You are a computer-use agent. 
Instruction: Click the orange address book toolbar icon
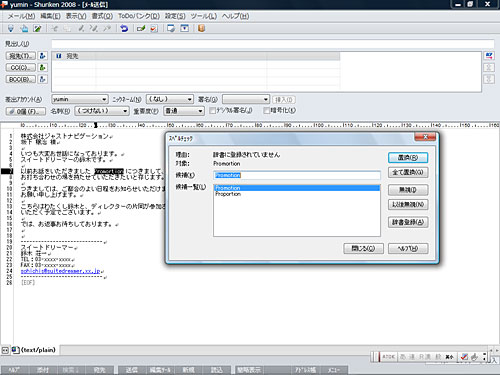(201, 29)
